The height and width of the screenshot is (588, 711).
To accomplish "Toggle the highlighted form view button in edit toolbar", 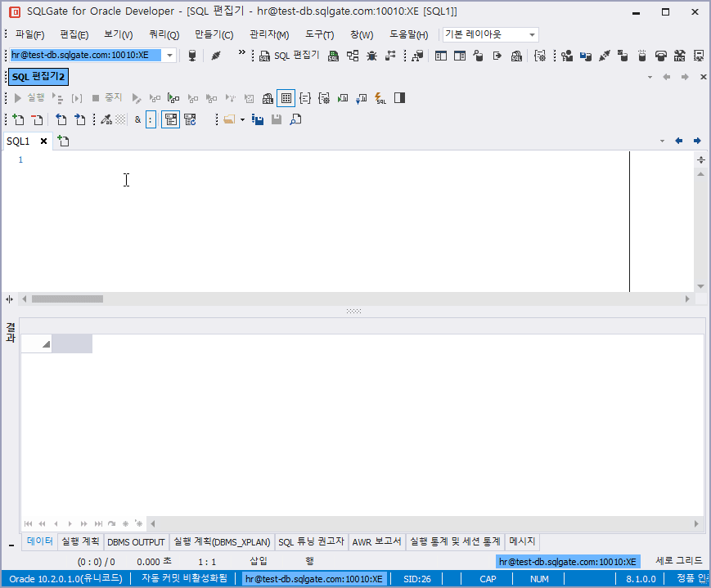I will [170, 119].
